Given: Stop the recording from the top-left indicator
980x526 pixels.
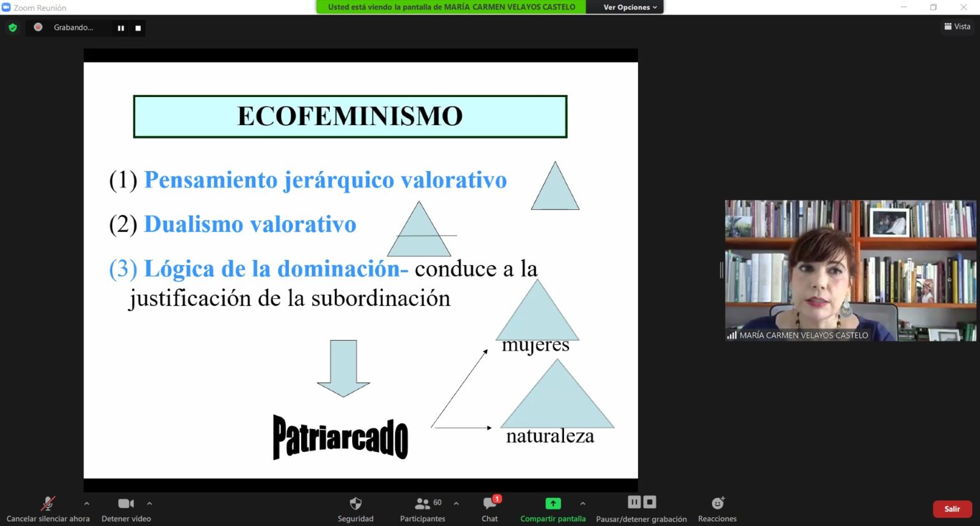Looking at the screenshot, I should click(x=138, y=28).
